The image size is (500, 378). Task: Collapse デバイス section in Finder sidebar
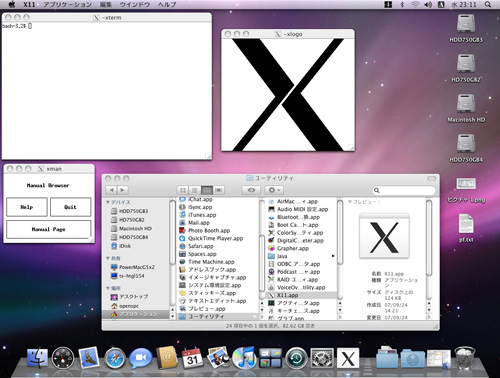click(x=108, y=202)
